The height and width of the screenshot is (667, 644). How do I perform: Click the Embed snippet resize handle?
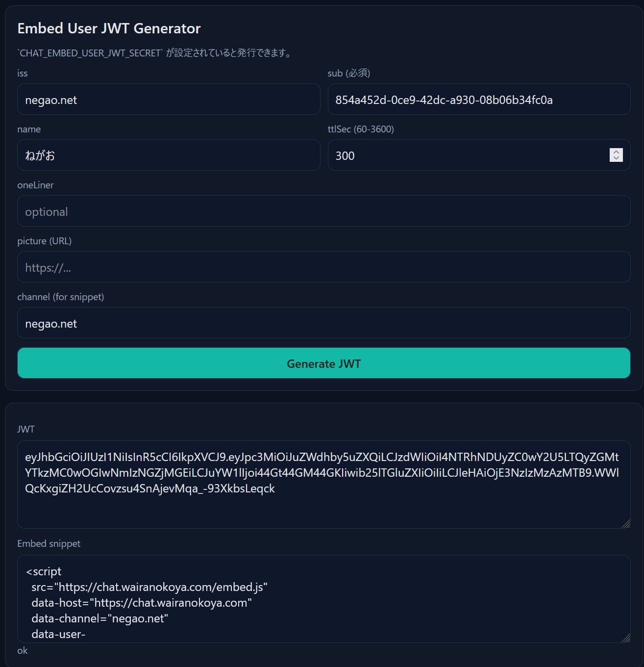point(626,638)
